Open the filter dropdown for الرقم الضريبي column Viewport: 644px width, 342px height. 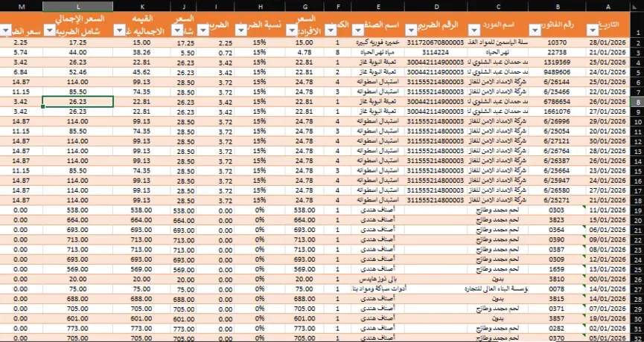[411, 30]
